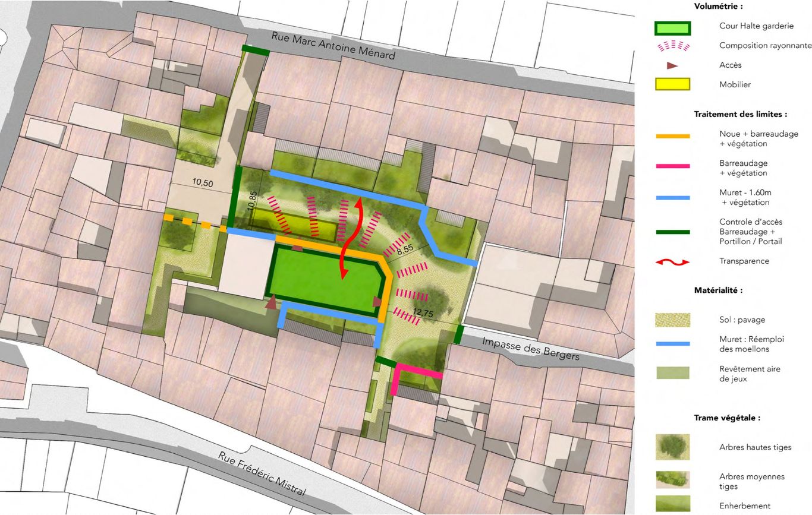Click the Composition rayonnante legend text

click(x=765, y=46)
